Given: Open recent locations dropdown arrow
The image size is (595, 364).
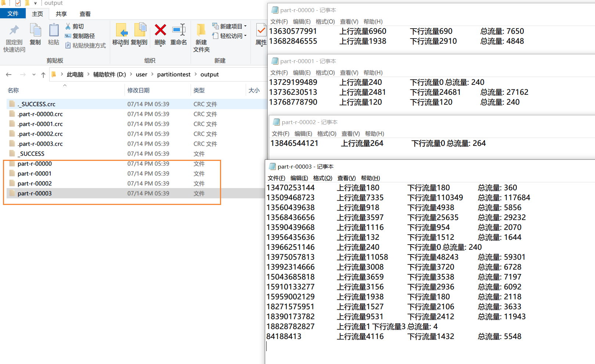Looking at the screenshot, I should tap(34, 75).
